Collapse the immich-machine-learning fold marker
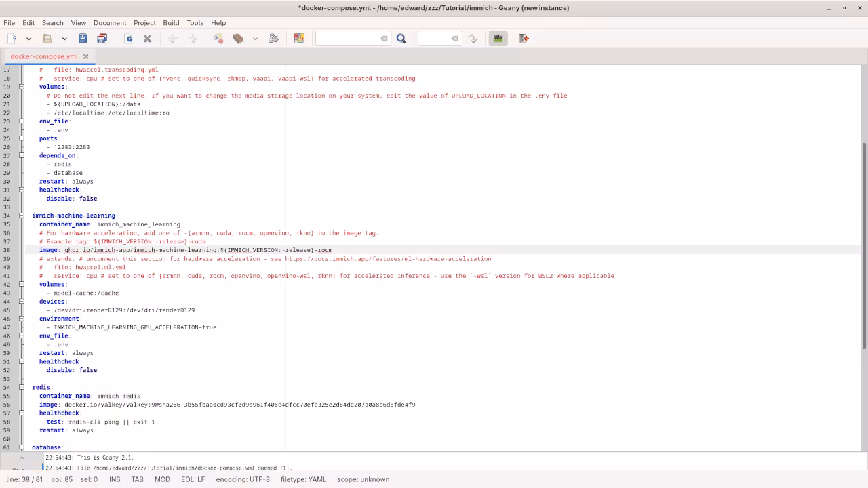The image size is (868, 488). [x=22, y=216]
